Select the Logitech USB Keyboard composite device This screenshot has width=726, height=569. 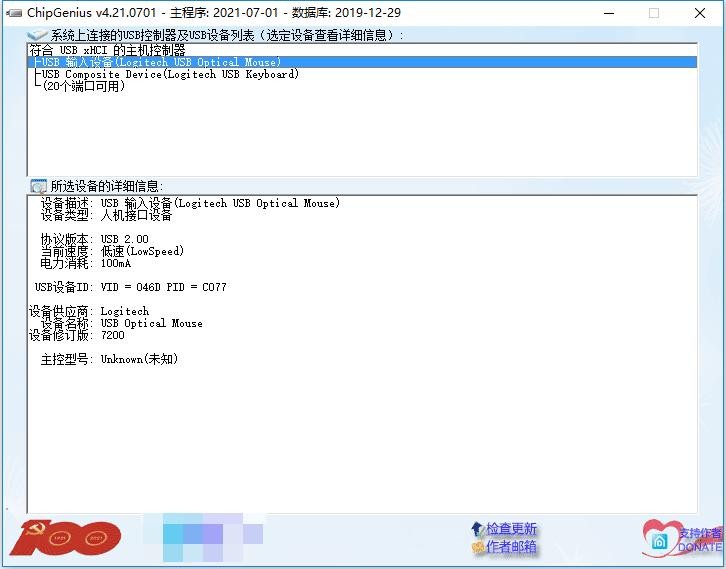click(362, 74)
